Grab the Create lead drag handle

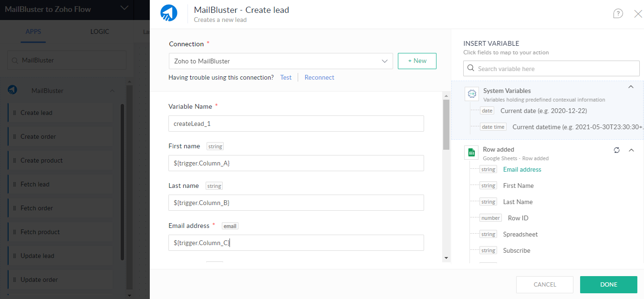point(14,113)
